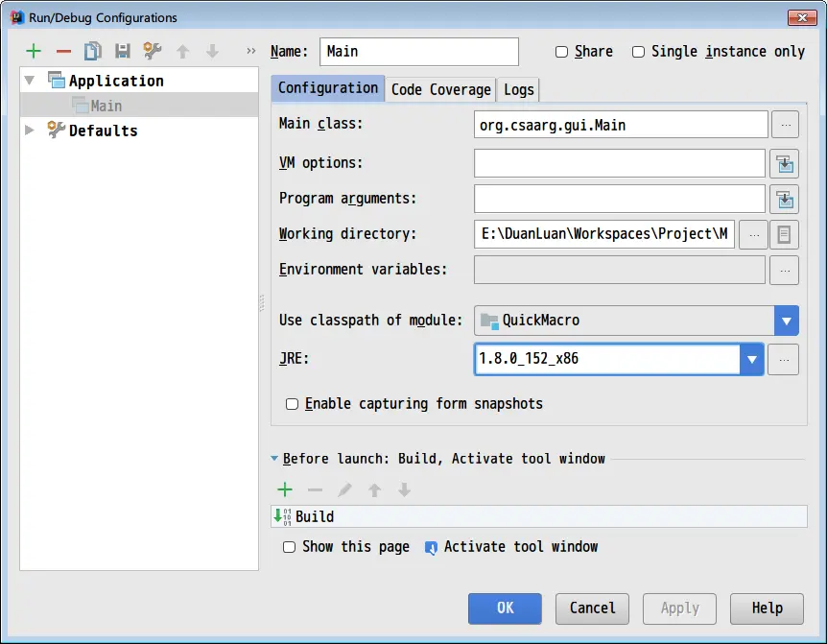Click the expand icon beside VM options field

[784, 164]
